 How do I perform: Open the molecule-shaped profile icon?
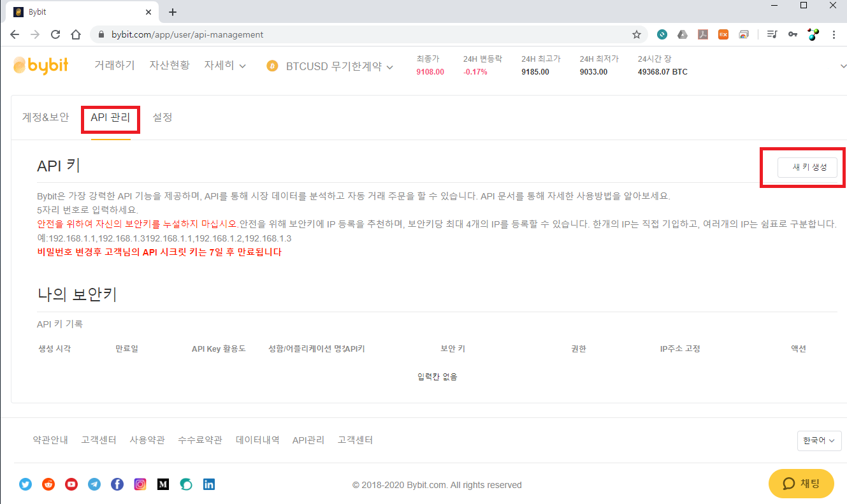[813, 34]
